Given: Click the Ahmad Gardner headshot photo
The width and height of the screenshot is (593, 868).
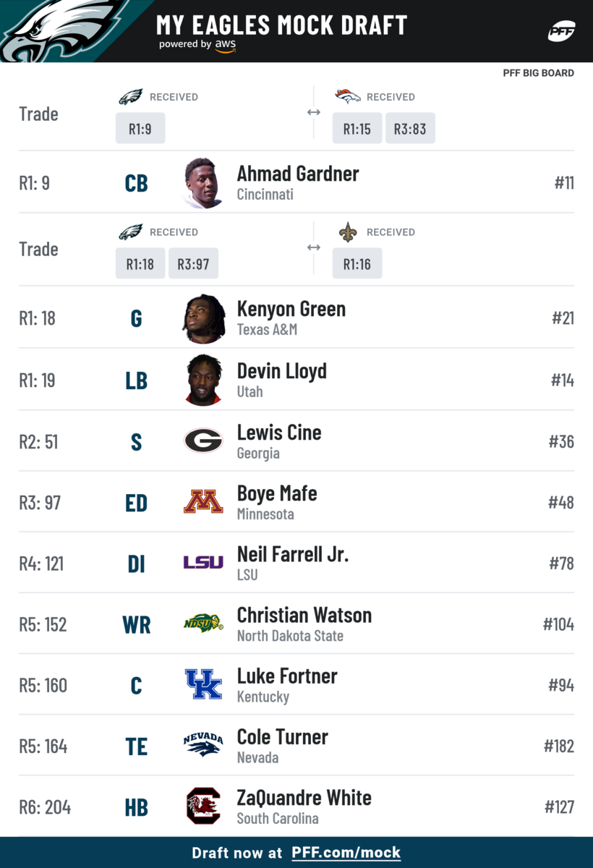Looking at the screenshot, I should pos(203,184).
